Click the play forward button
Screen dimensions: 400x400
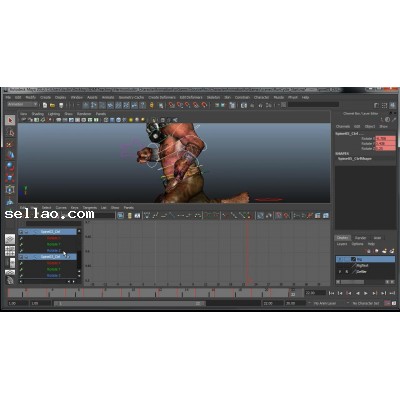tap(366, 293)
